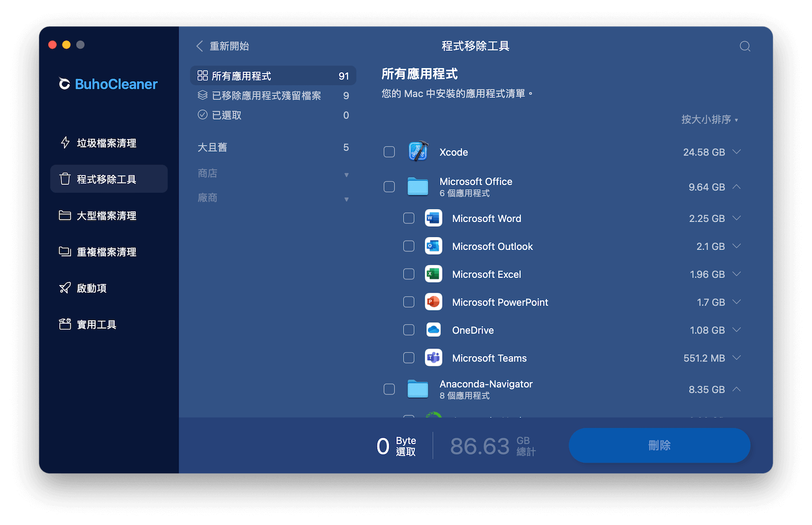Viewport: 812px width, 525px height.
Task: Select the 大且舊 category
Action: click(x=273, y=147)
